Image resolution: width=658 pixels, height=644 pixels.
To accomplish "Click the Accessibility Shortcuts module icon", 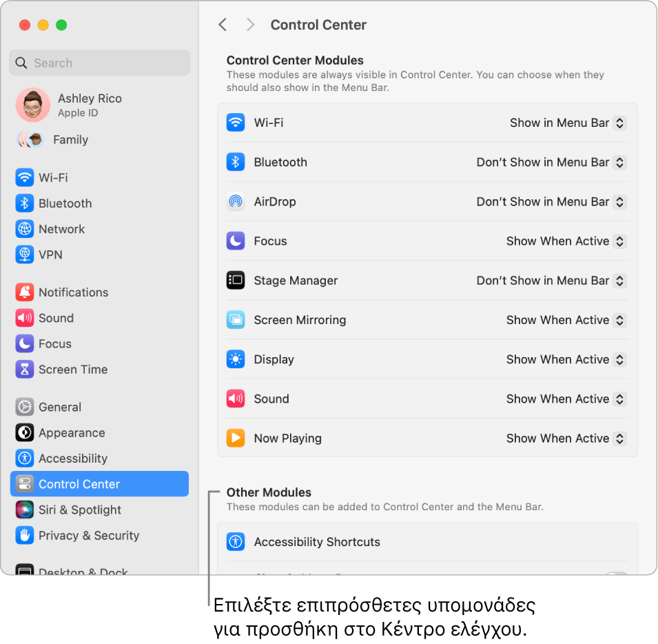I will tap(236, 541).
